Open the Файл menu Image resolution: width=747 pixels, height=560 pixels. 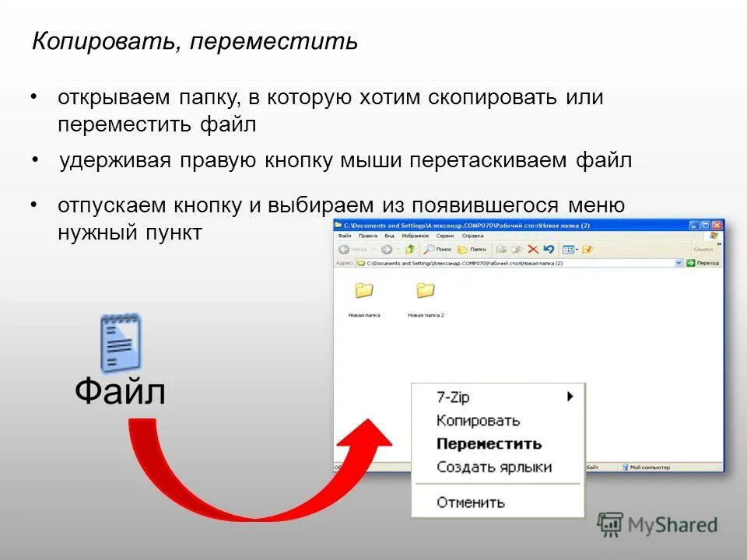(x=345, y=236)
